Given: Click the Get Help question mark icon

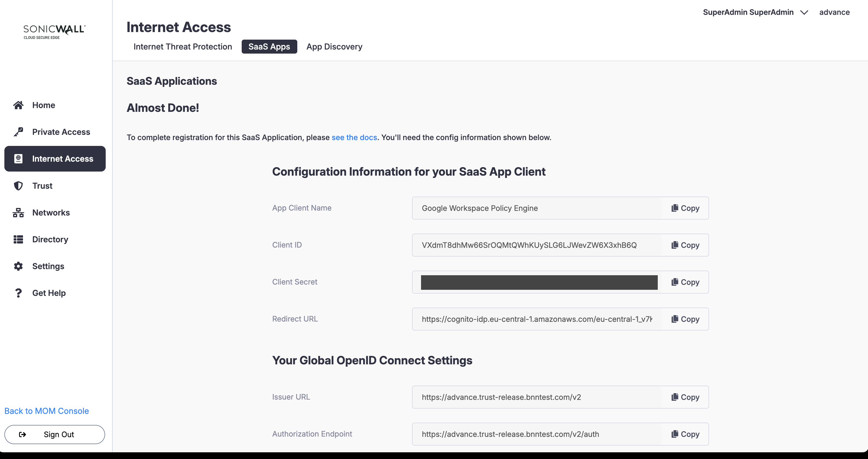Looking at the screenshot, I should pyautogui.click(x=18, y=293).
